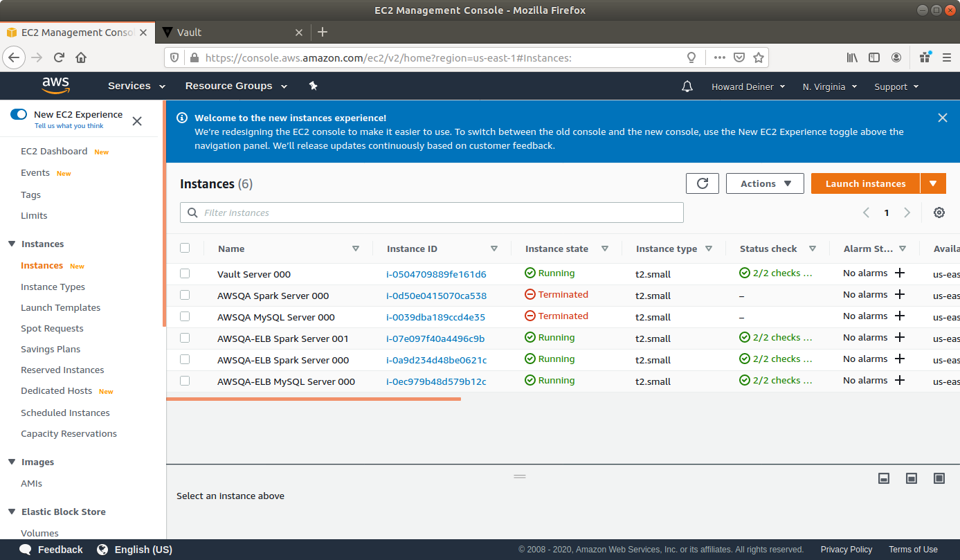The image size is (960, 560).
Task: Open the Firefox hamburger menu
Action: tap(947, 57)
